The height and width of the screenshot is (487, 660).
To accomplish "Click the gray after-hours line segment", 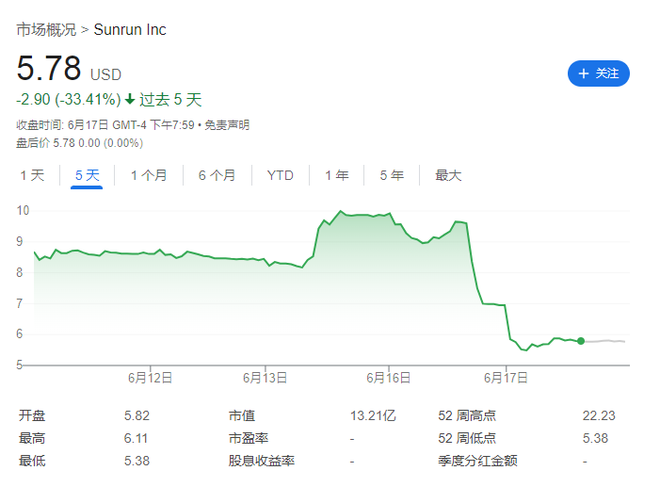I will (605, 341).
